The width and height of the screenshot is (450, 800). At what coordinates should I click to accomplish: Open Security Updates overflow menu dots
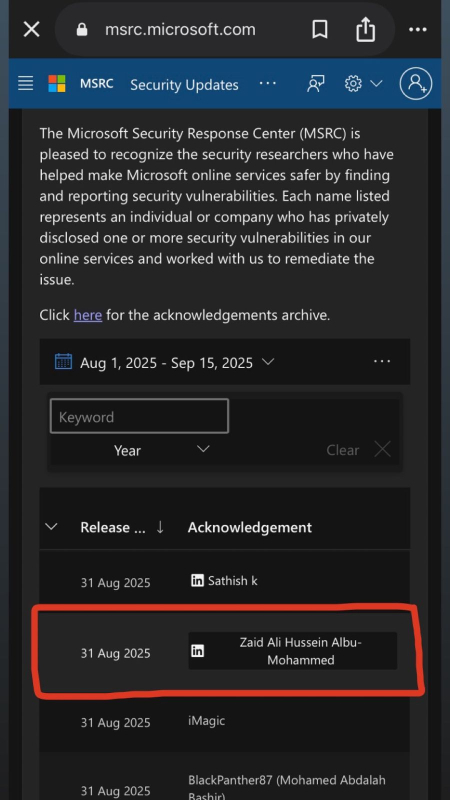[x=267, y=83]
